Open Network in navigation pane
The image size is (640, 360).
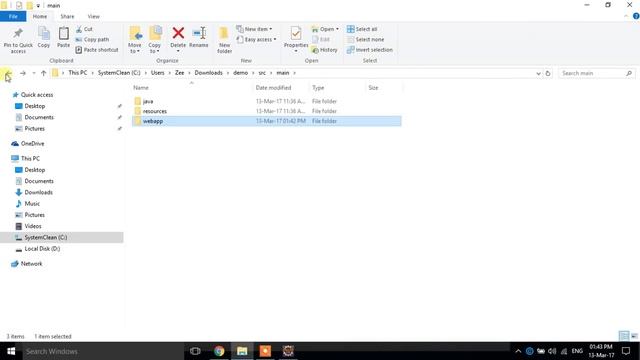tap(31, 264)
